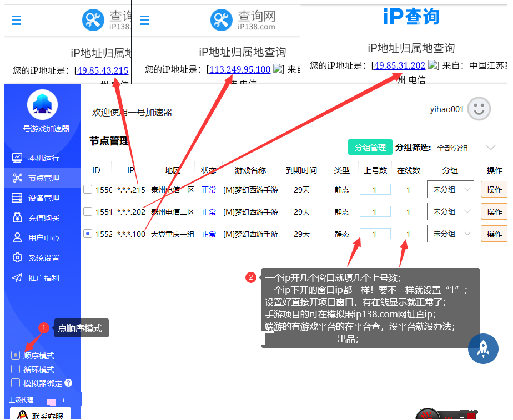Click 操作 button for row 1550
513x420 pixels.
494,189
